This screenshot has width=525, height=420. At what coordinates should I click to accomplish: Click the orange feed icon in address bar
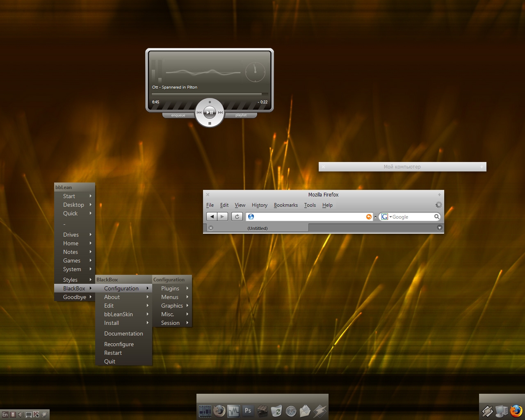pos(369,217)
